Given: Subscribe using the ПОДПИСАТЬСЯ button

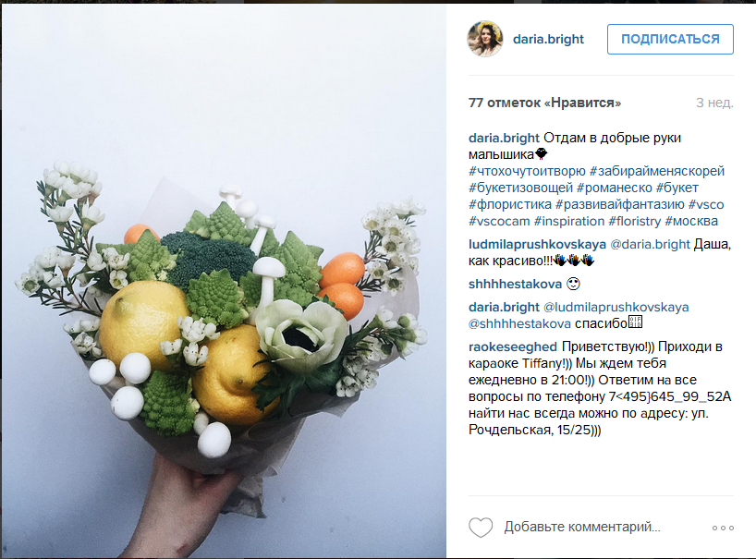Looking at the screenshot, I should (670, 39).
